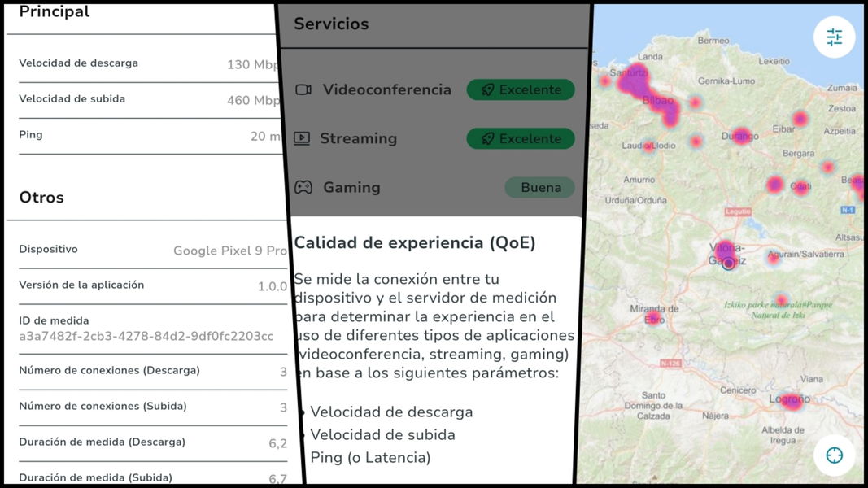Viewport: 868px width, 488px height.
Task: Tap the Excelente badge next to Streaming
Action: tap(521, 138)
